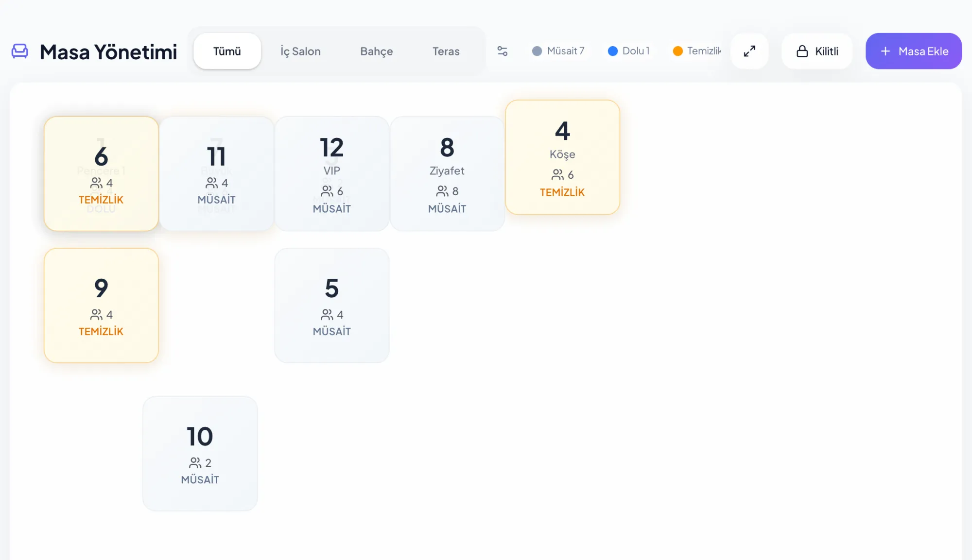972x560 pixels.
Task: Open the filter sliders icon
Action: coord(503,51)
